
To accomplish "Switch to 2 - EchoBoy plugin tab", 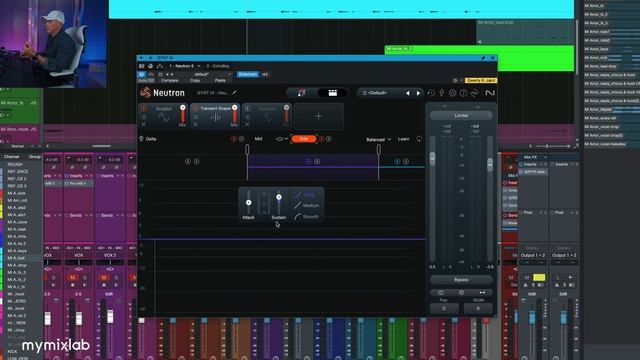I will [x=218, y=66].
